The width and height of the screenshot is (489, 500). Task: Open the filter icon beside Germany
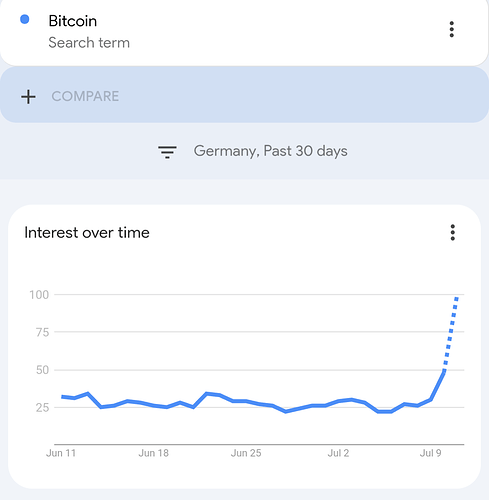coord(167,152)
